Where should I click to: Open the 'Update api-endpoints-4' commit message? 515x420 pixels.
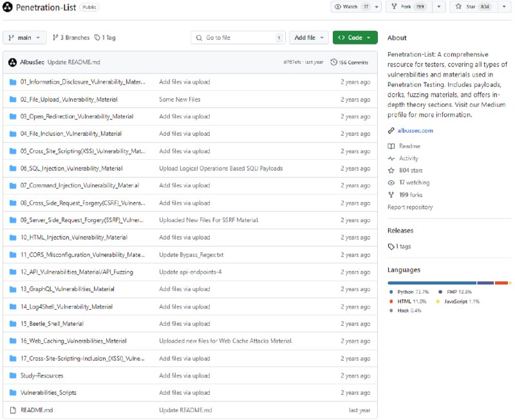[190, 272]
